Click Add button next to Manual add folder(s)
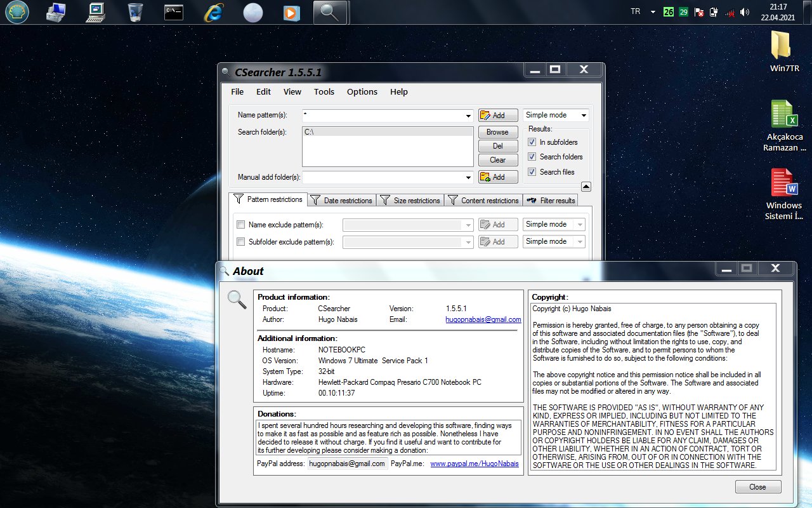 498,177
